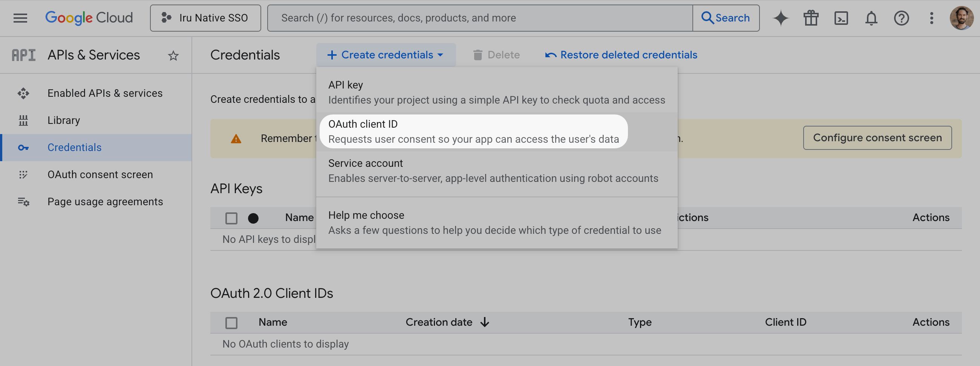Screen dimensions: 980x366
Task: Click the OAuth consent screen dotted icon
Action: (23, 174)
